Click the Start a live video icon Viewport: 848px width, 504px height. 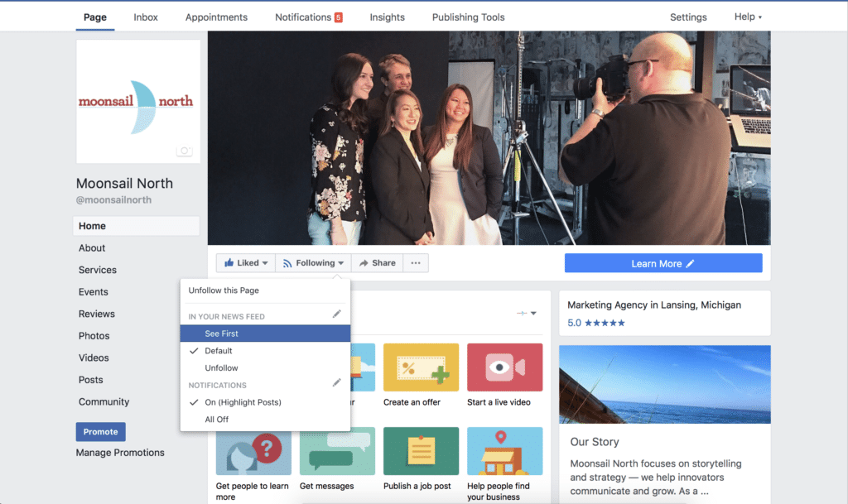tap(504, 367)
